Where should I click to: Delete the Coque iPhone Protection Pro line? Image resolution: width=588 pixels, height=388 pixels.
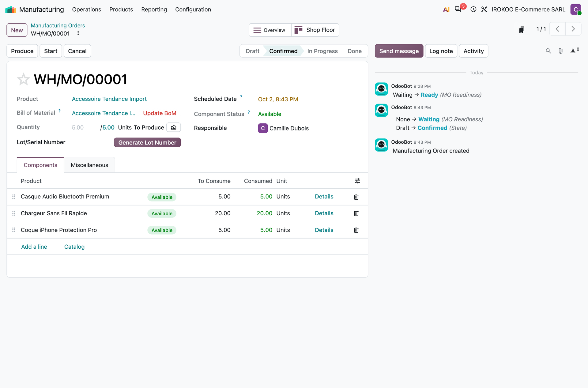tap(356, 230)
